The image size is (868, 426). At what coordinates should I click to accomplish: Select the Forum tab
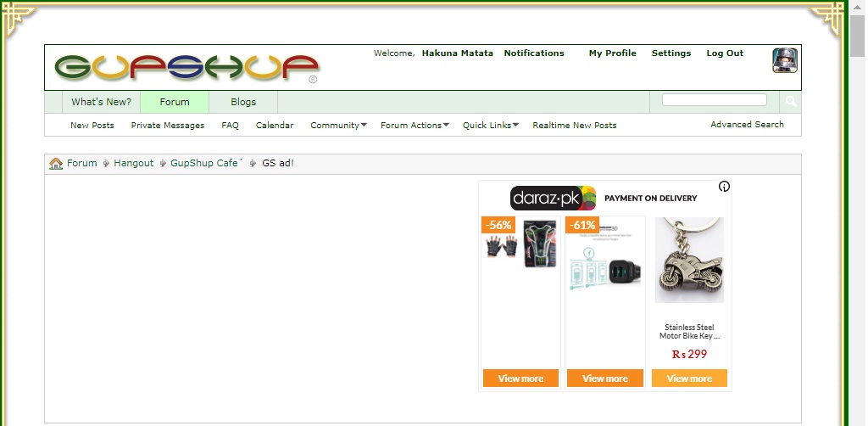(x=175, y=102)
